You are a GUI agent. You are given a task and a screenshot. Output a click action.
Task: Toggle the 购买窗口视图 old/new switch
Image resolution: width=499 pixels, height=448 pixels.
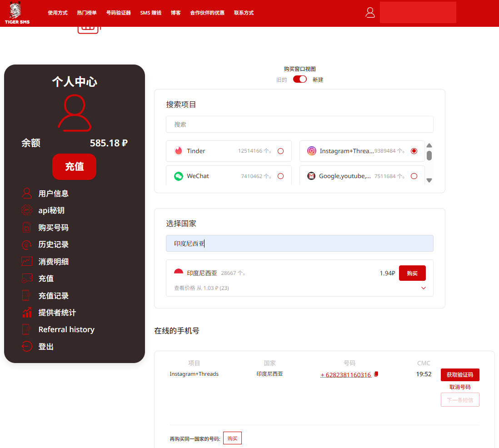pos(300,79)
